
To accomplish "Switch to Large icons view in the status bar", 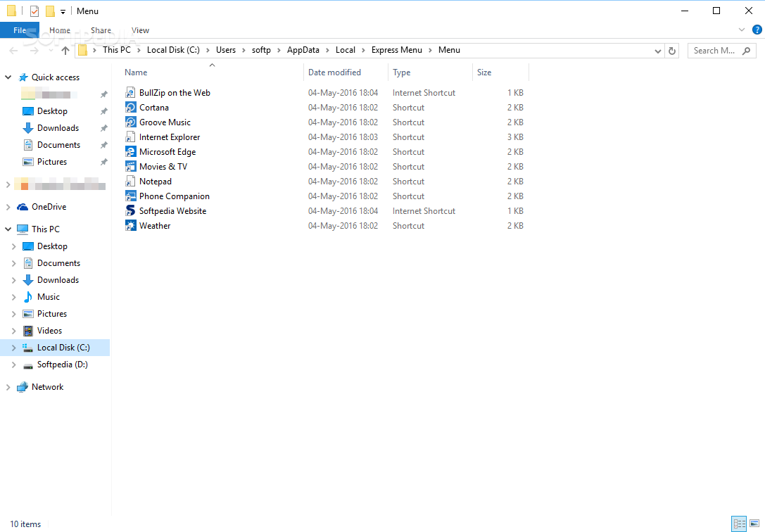I will pyautogui.click(x=754, y=524).
